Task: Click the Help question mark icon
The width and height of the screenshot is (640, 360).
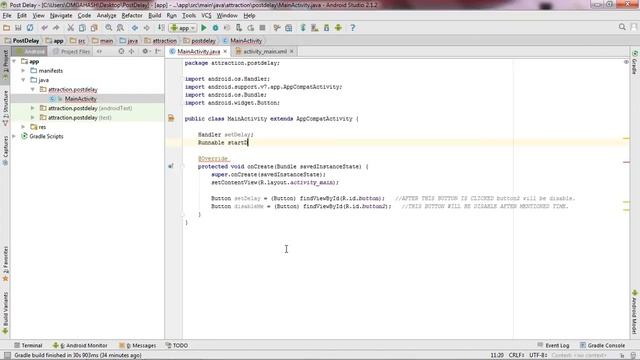Action: click(x=353, y=28)
